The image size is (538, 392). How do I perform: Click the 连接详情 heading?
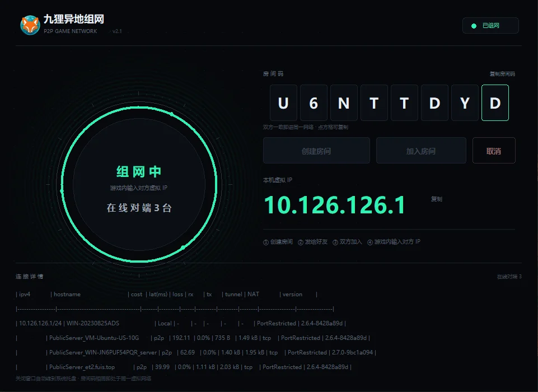(x=29, y=276)
